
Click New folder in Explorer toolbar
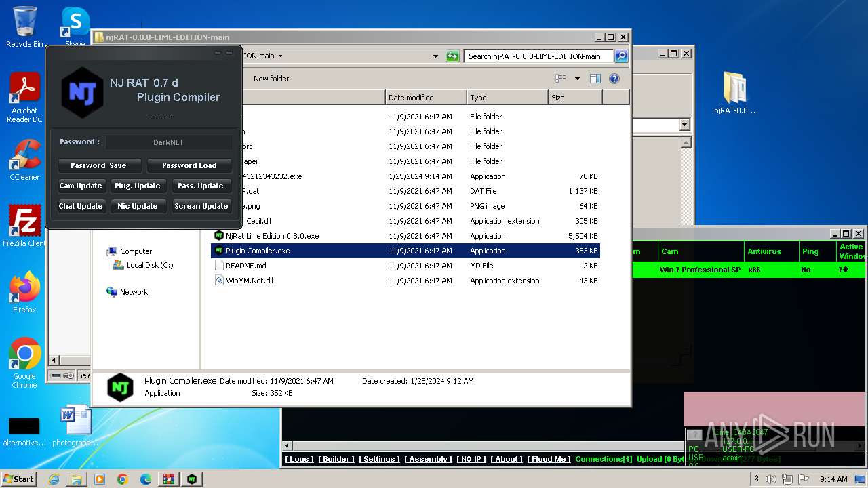(271, 79)
